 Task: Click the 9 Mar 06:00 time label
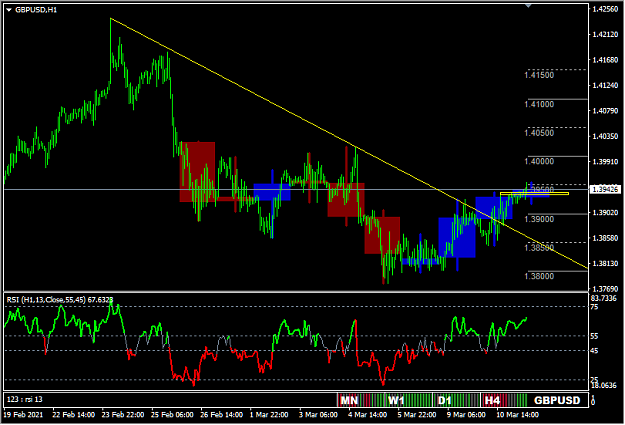pos(466,415)
